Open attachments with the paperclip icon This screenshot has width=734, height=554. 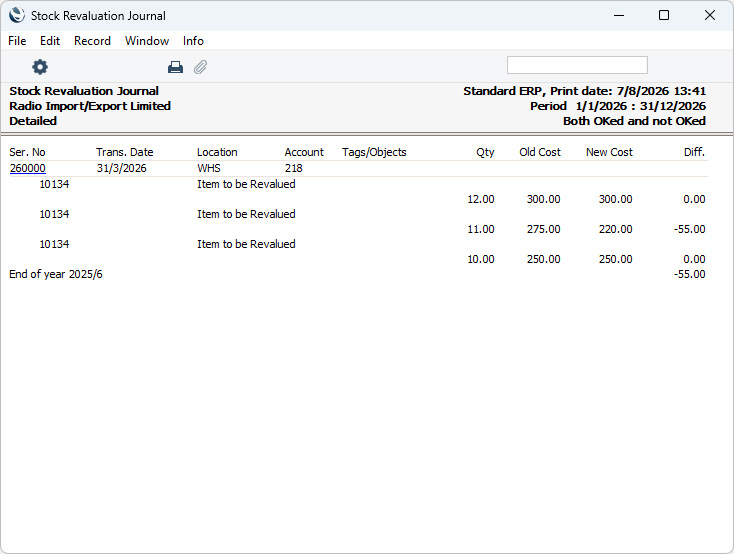tap(200, 67)
